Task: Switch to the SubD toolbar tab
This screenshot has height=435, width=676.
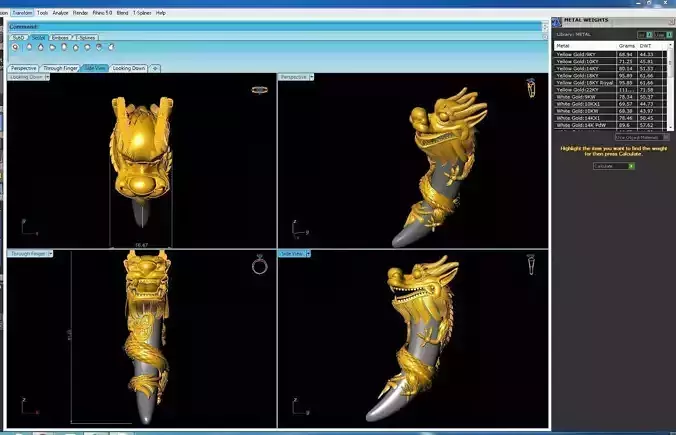Action: 18,38
